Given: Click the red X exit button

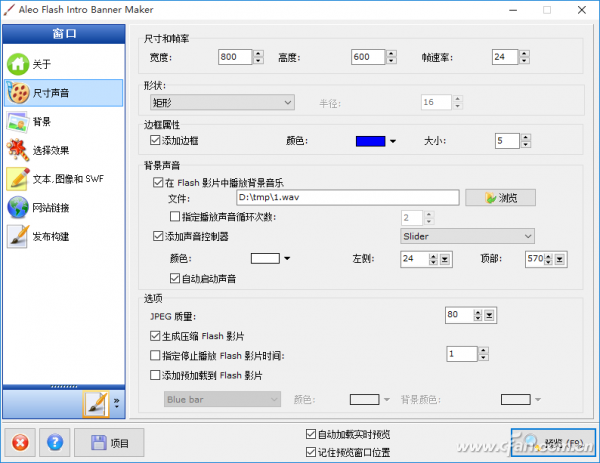Looking at the screenshot, I should 20,443.
